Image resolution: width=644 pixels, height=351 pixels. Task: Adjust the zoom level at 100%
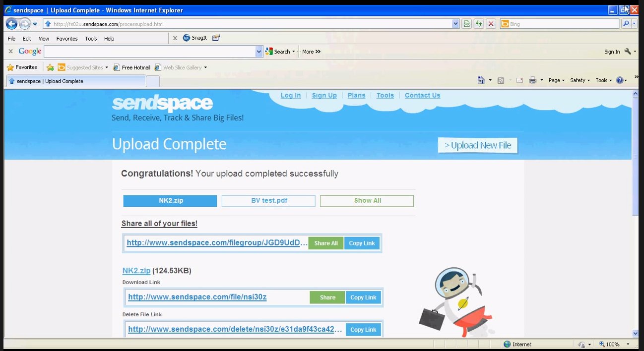click(x=613, y=344)
